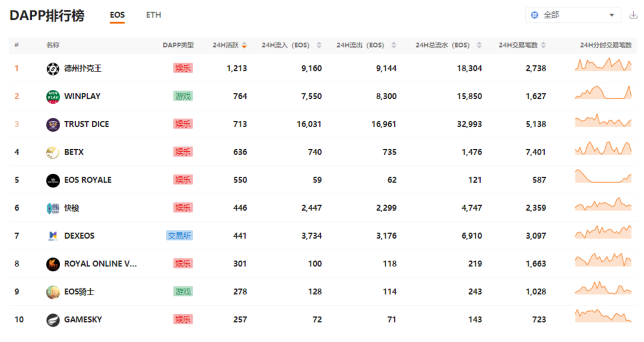Click the DEXEOS app icon
Viewport: 644px width, 342px height.
(x=53, y=236)
